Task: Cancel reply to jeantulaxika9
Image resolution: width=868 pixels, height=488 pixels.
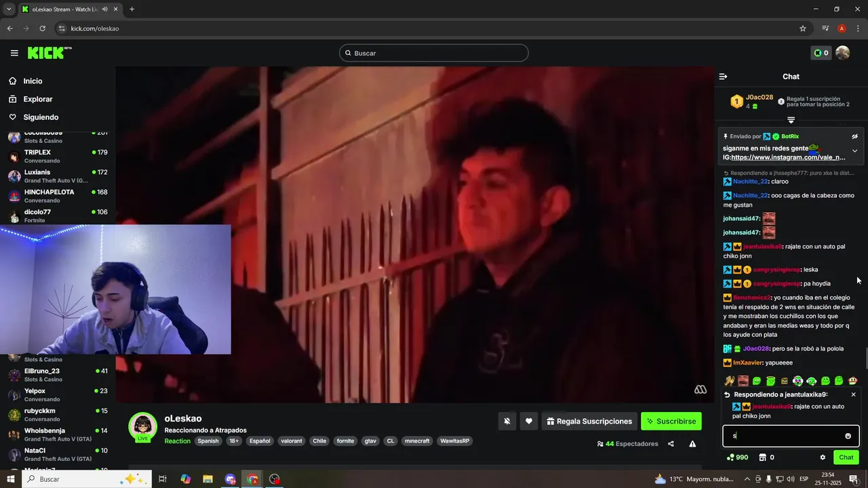Action: pos(853,394)
